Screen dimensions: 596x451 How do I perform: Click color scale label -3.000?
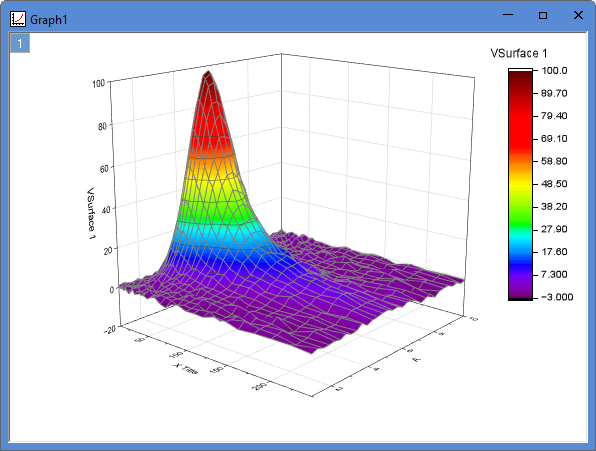pos(556,297)
